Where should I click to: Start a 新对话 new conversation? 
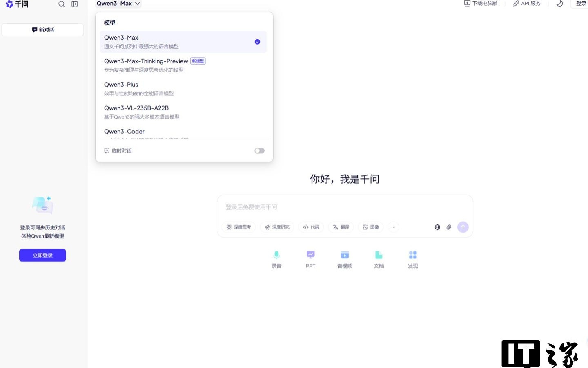42,29
